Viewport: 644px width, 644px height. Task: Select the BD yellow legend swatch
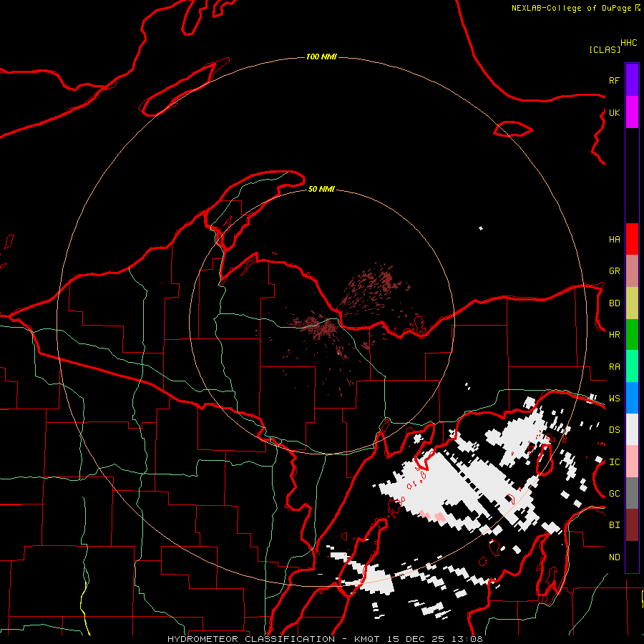(632, 303)
